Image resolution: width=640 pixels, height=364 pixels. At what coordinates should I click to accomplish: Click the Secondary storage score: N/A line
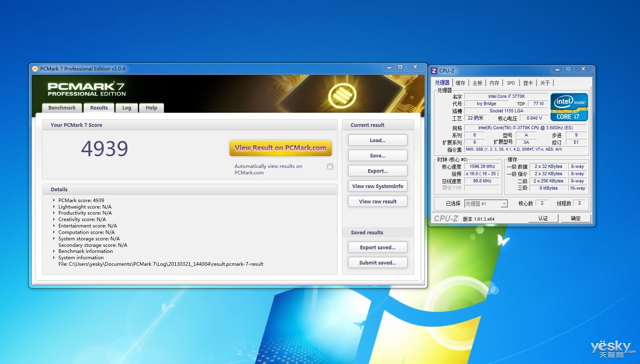click(x=93, y=245)
